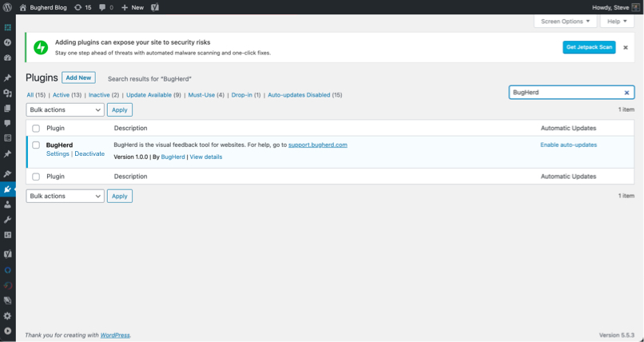The image size is (644, 342).
Task: Dismiss the Jetpack security notice
Action: 626,48
